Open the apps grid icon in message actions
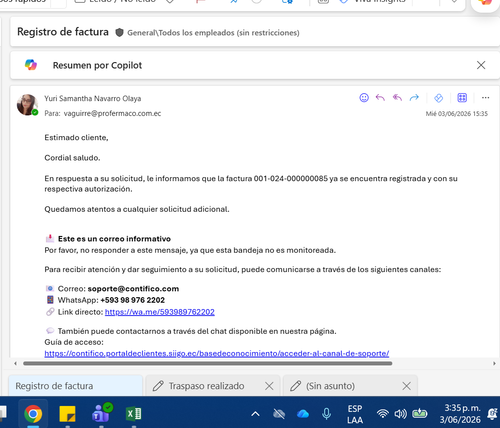 [462, 98]
